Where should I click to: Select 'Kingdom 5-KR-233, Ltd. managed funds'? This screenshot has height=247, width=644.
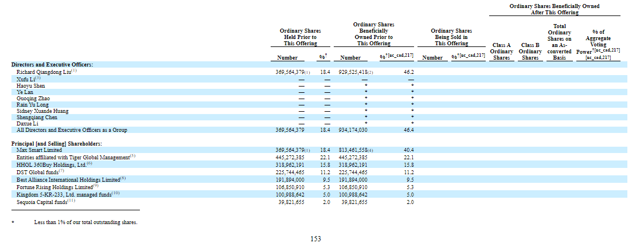pos(64,194)
